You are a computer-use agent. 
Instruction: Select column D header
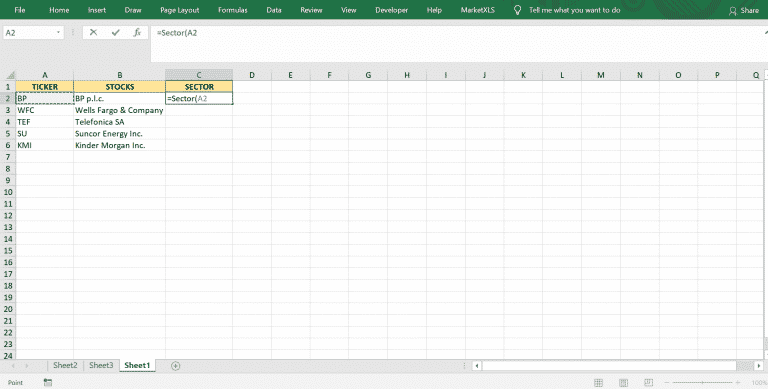[252, 75]
